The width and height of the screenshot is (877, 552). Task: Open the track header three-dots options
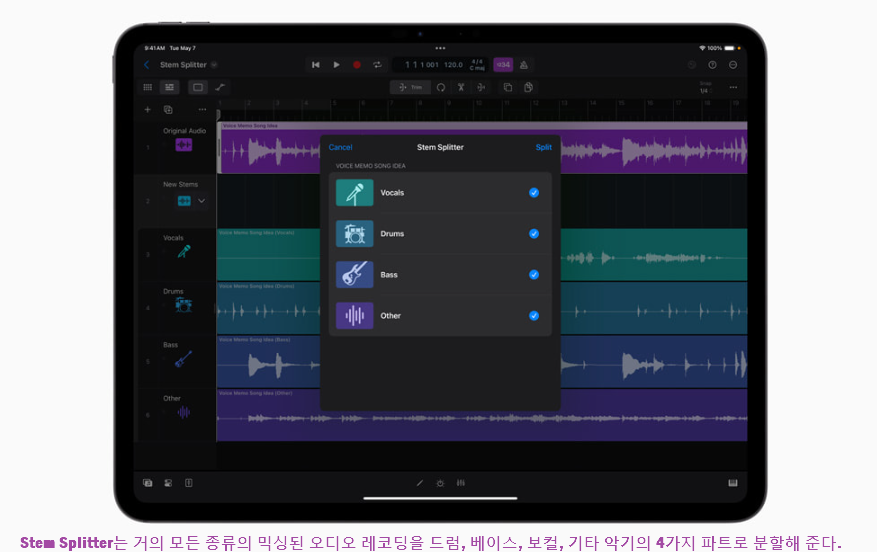pos(202,110)
